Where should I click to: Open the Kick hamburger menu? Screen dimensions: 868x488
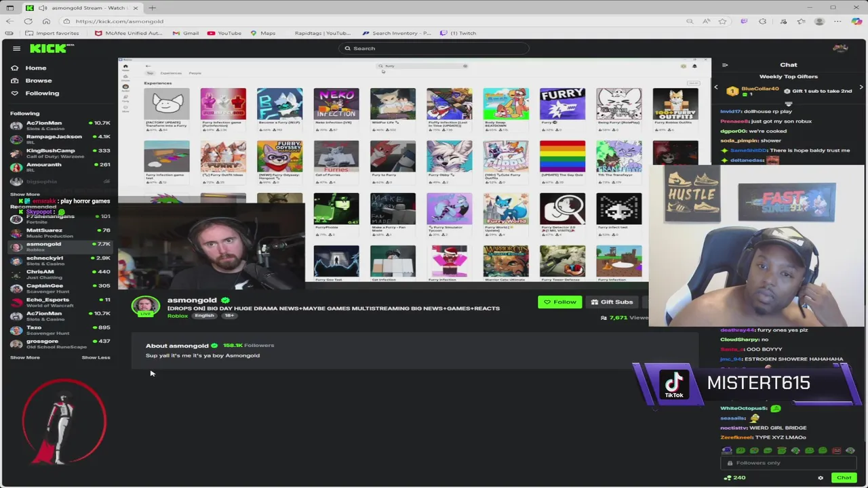16,48
